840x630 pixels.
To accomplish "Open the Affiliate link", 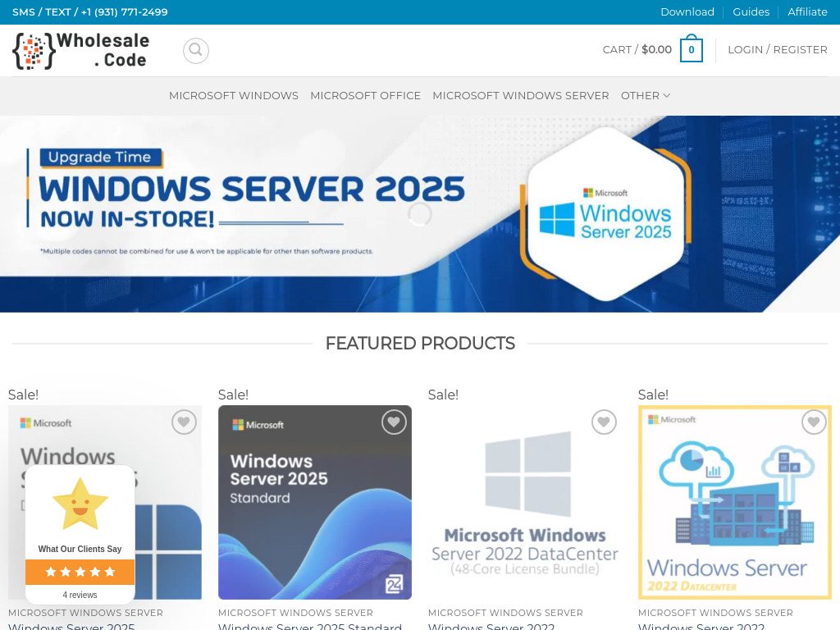I will 807,11.
